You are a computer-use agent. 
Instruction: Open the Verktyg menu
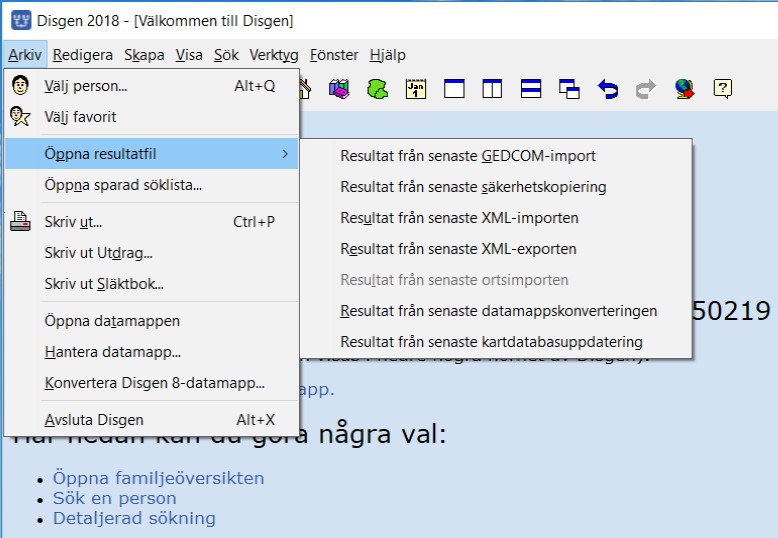click(x=274, y=55)
